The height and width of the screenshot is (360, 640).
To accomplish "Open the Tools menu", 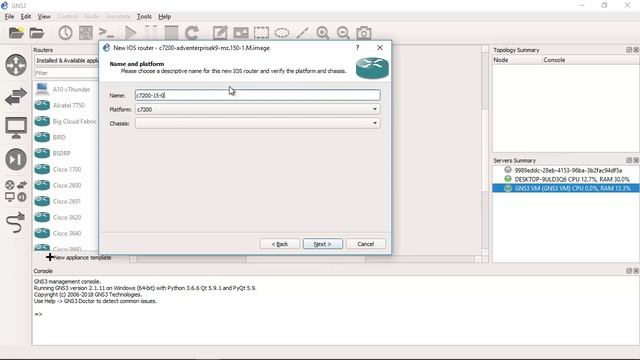I will pos(144,16).
